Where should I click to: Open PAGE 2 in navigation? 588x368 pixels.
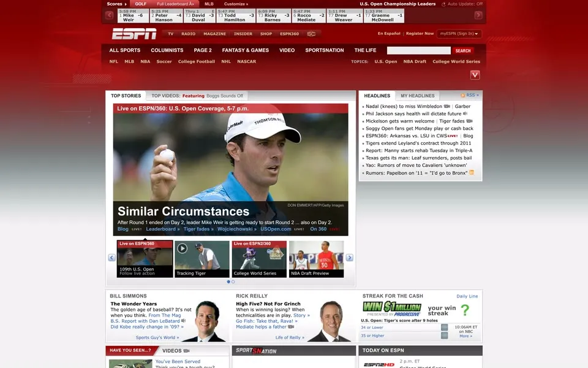[203, 50]
